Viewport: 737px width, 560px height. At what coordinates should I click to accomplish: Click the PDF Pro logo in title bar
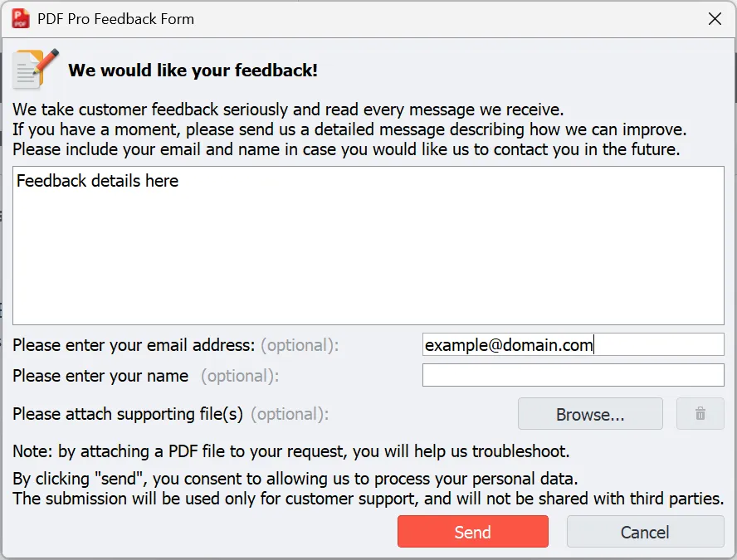[x=21, y=18]
